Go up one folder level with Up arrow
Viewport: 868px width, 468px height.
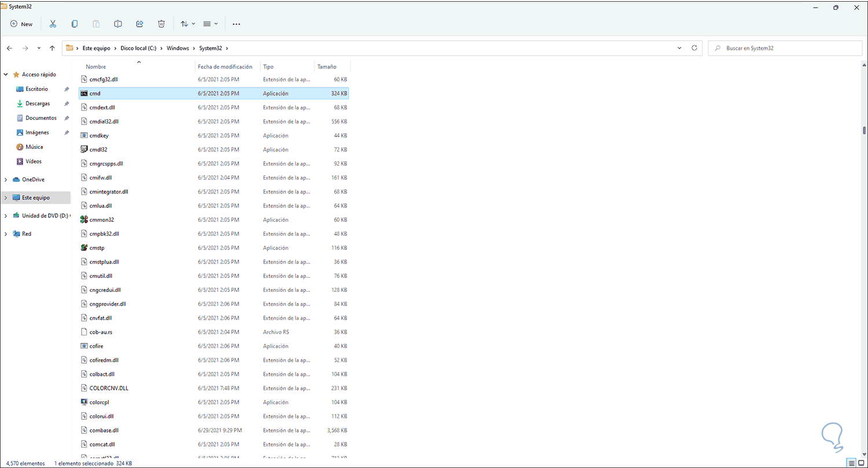pyautogui.click(x=52, y=48)
